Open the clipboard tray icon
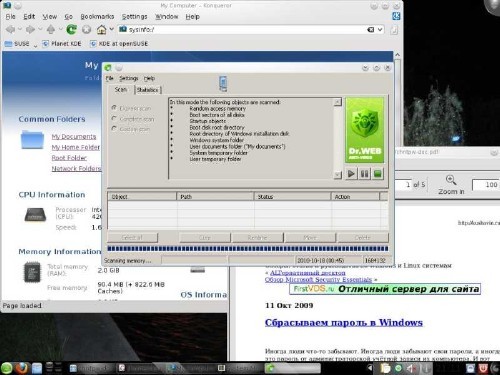This screenshot has width=500, height=375. pos(385,368)
